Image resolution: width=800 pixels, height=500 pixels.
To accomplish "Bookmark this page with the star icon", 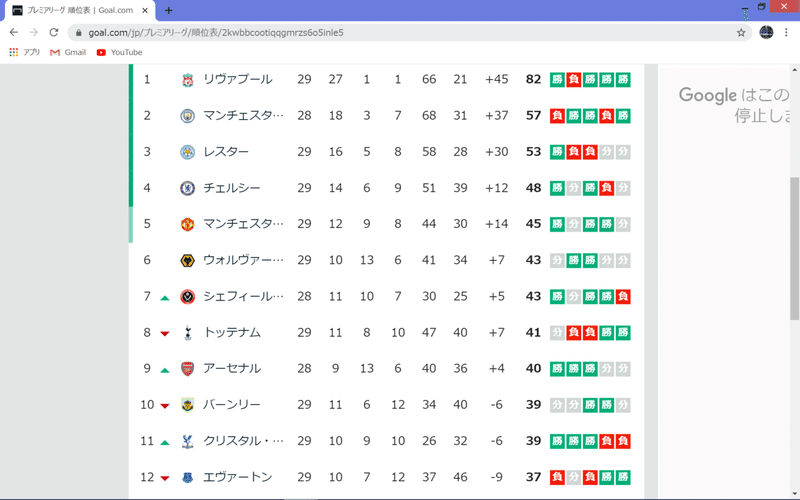I will click(741, 32).
